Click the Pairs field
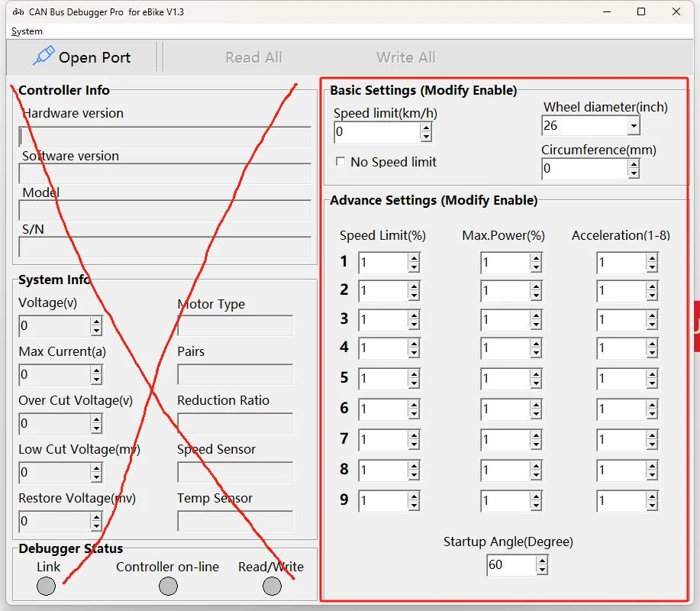The width and height of the screenshot is (700, 611). [x=235, y=374]
